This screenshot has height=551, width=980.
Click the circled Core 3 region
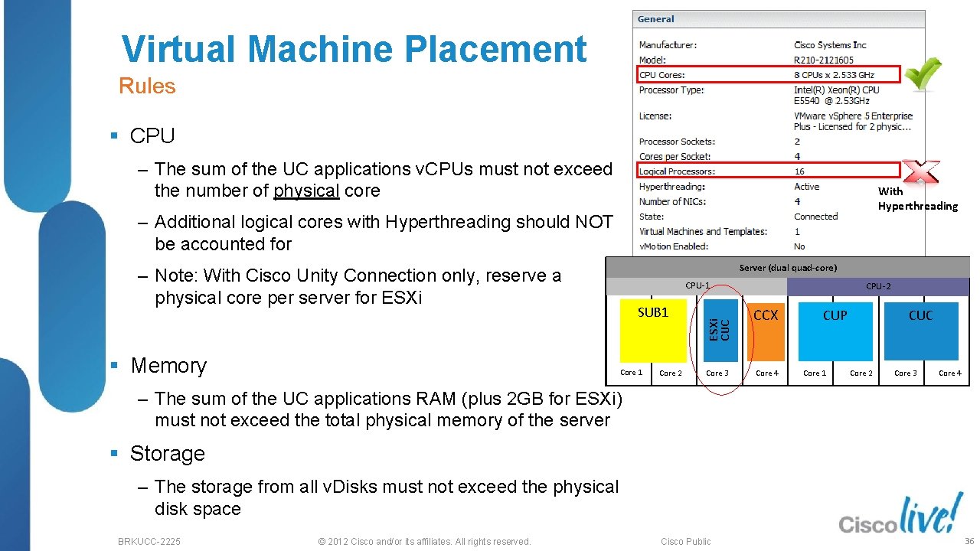pyautogui.click(x=720, y=373)
